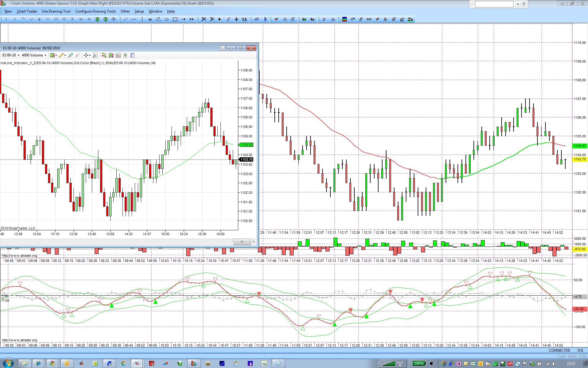The image size is (588, 368).
Task: Click the green Bz toolbar icon
Action: click(x=304, y=19)
